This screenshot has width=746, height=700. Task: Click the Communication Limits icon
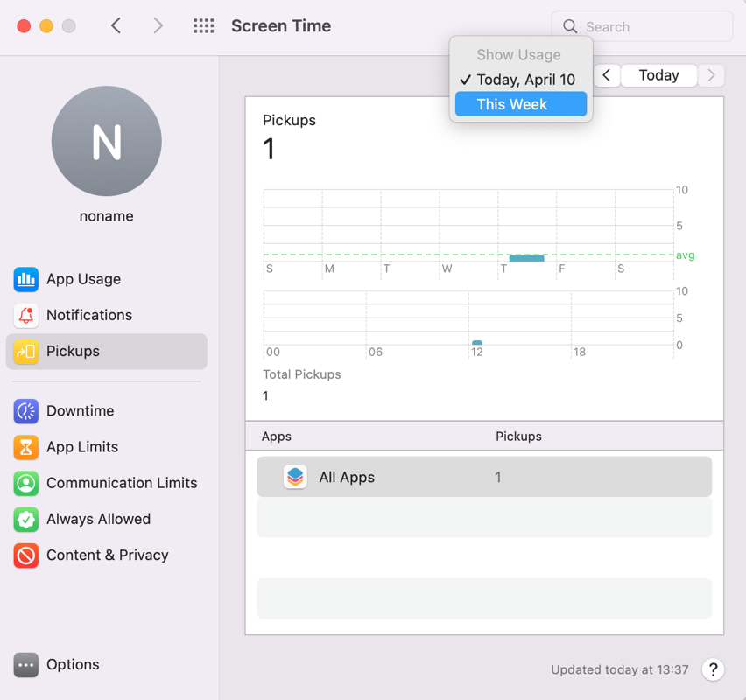(x=26, y=483)
